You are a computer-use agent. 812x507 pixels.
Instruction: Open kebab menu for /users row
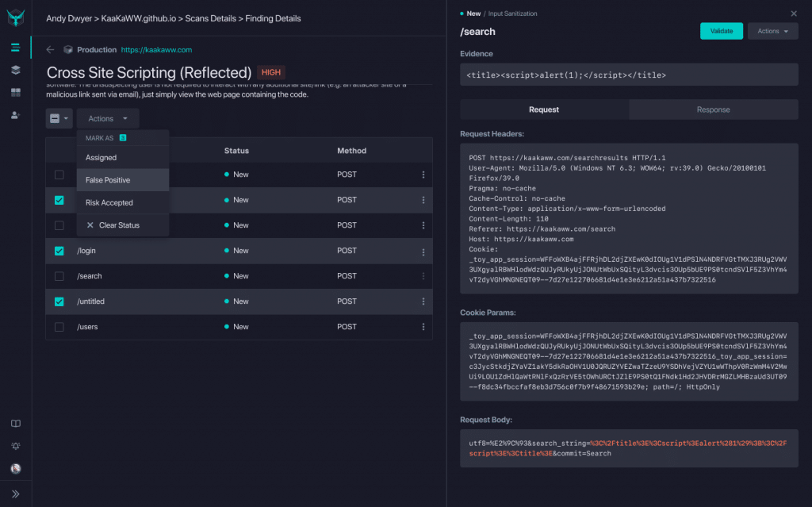coord(423,327)
